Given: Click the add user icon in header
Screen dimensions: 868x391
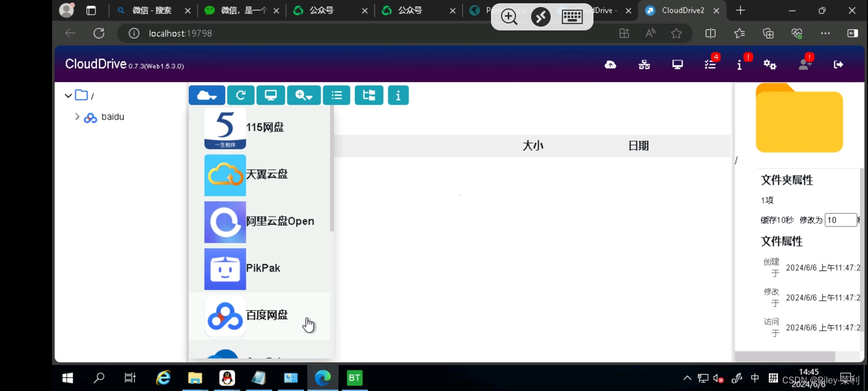Looking at the screenshot, I should coord(805,65).
